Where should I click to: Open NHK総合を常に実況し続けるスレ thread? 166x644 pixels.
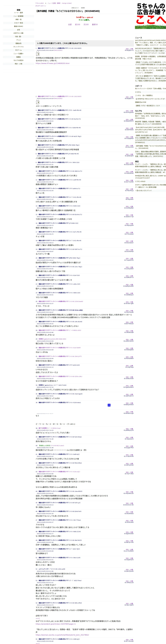(150, 177)
